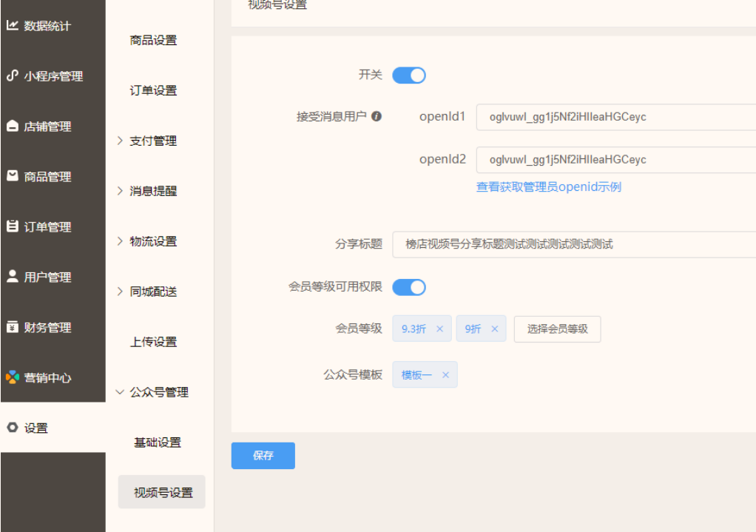756x532 pixels.
Task: Click the 用户管理 person icon
Action: tap(13, 277)
